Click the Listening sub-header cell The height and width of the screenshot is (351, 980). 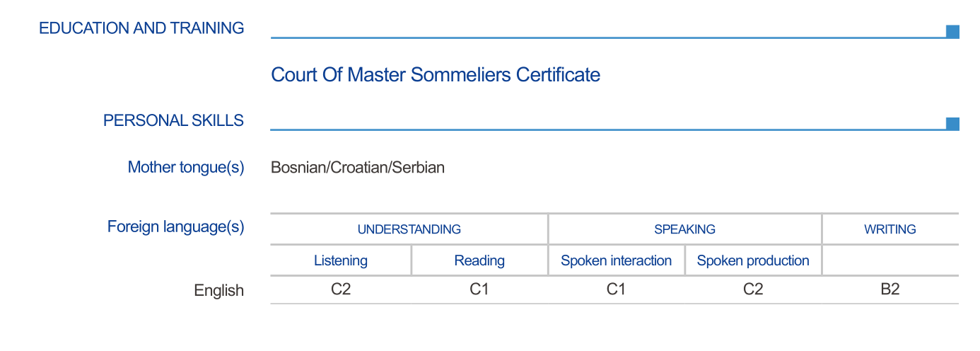(341, 260)
